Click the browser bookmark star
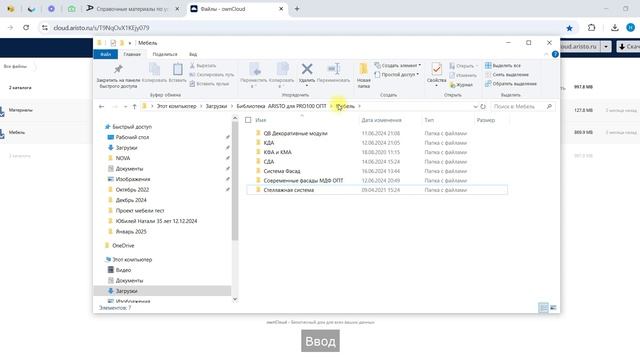The width and height of the screenshot is (640, 360). point(569,28)
